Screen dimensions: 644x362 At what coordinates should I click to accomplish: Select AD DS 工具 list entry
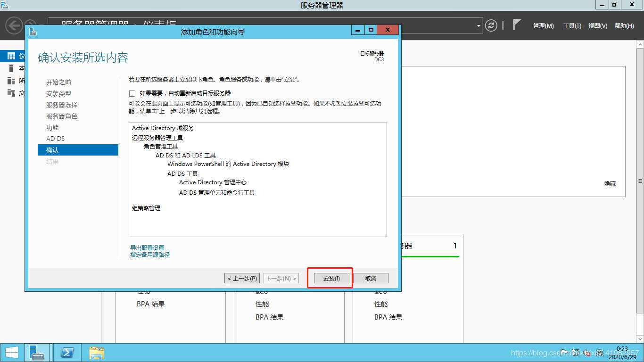(182, 174)
